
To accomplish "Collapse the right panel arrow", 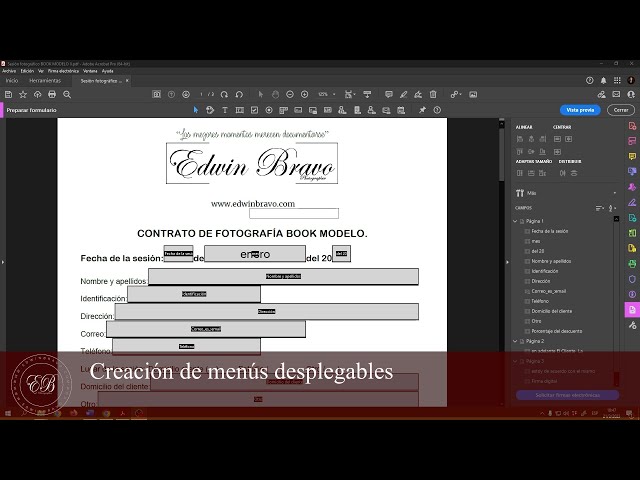I will pos(507,262).
